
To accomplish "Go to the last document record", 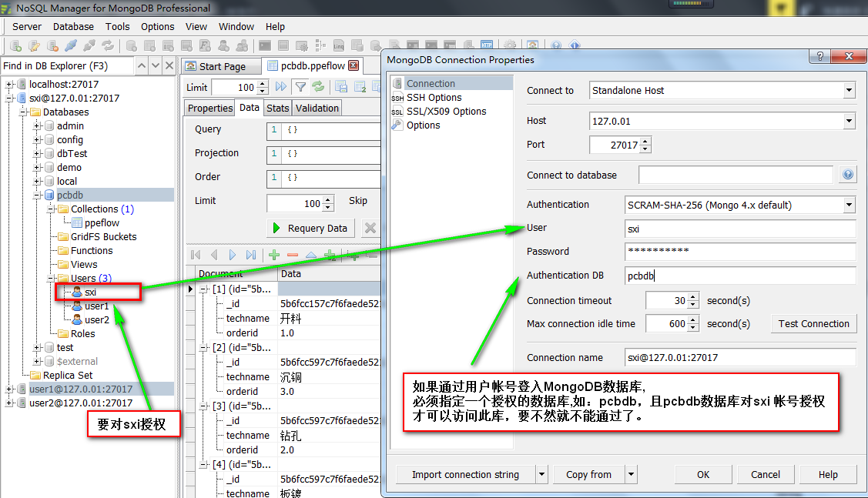I will click(251, 255).
